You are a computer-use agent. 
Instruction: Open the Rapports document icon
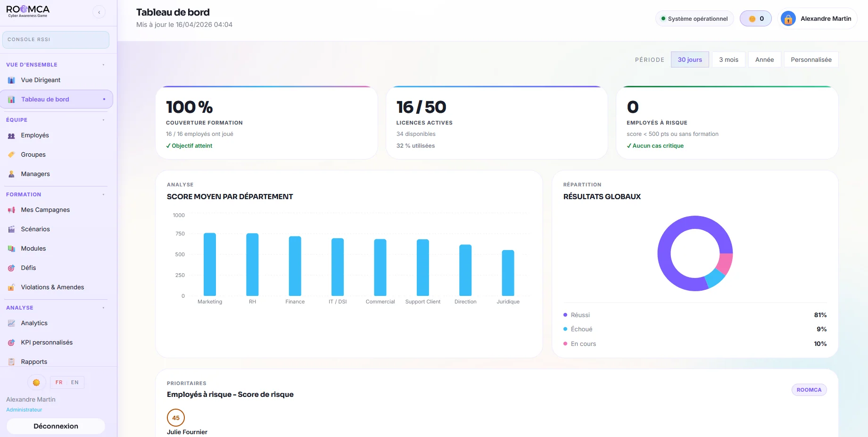pyautogui.click(x=11, y=362)
